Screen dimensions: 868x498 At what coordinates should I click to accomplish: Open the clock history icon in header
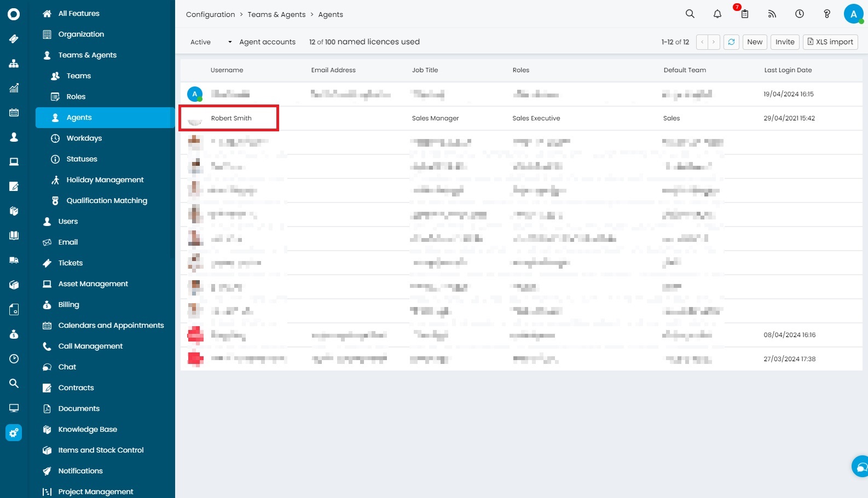tap(799, 14)
